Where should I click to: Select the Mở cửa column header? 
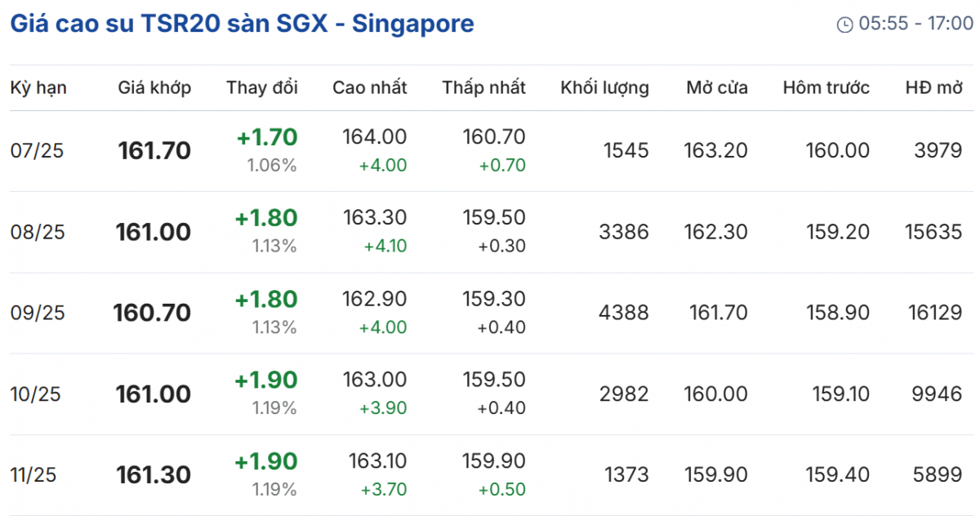point(716,88)
